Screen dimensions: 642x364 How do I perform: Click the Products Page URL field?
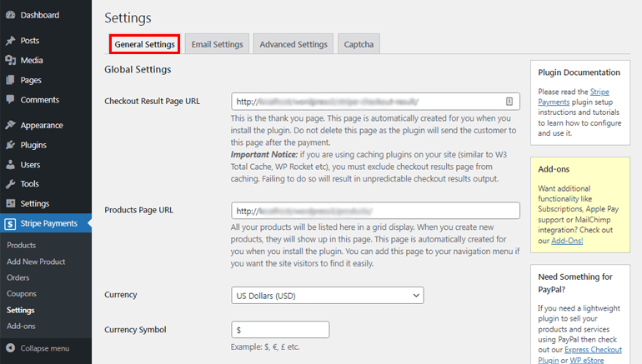[375, 211]
